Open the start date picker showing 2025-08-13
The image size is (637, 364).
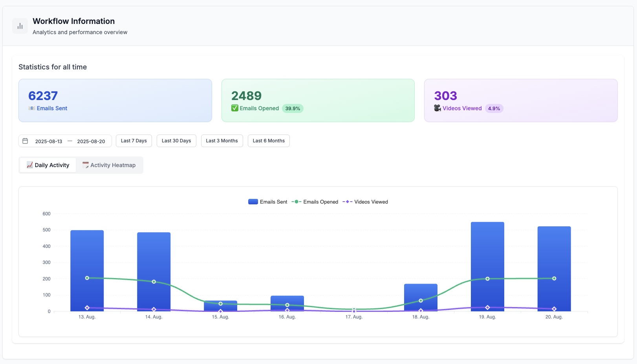pos(49,141)
